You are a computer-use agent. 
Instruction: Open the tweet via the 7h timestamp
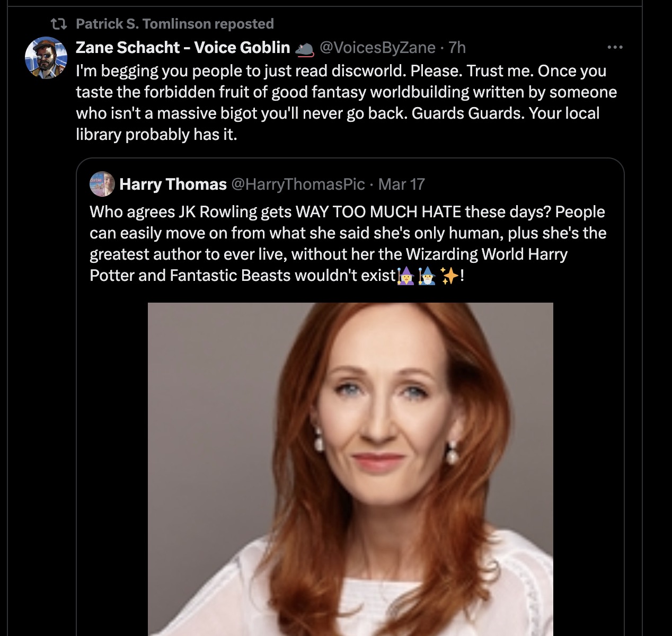point(457,47)
